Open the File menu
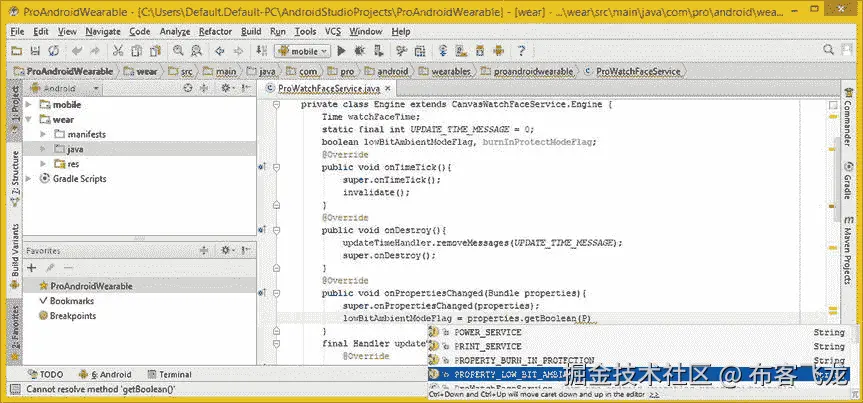The image size is (863, 403). pos(17,31)
